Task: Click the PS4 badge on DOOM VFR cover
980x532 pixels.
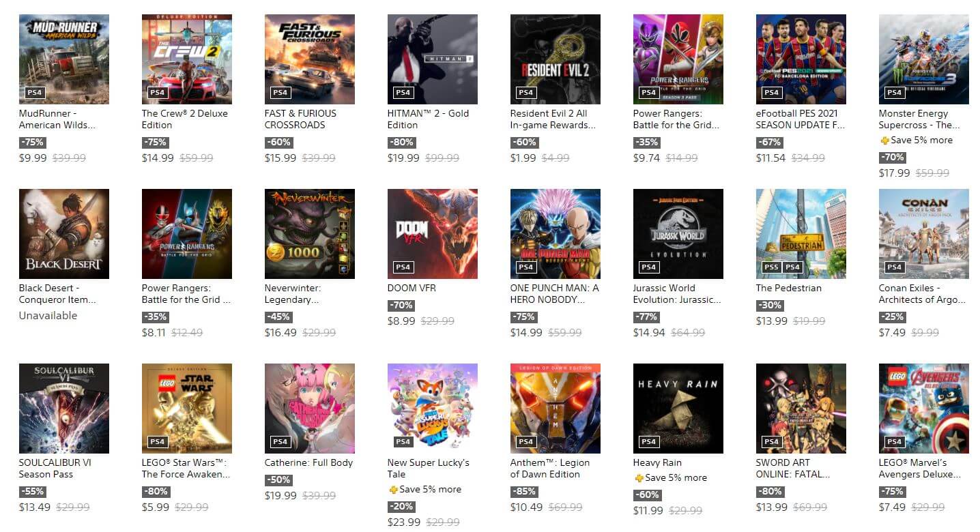Action: pyautogui.click(x=403, y=267)
